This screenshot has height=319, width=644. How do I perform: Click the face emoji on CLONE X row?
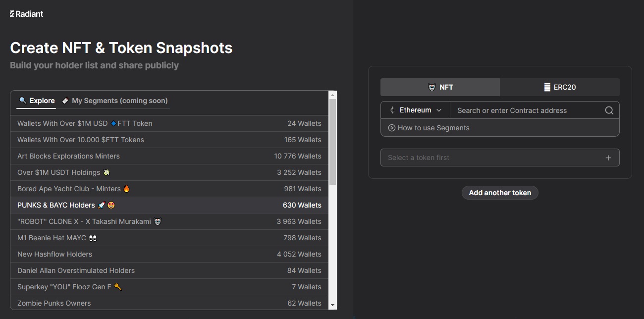[x=158, y=221]
